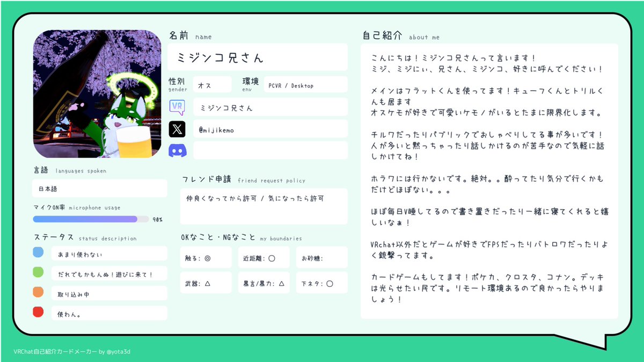Click the 名前 name heading
The height and width of the screenshot is (362, 644).
191,36
